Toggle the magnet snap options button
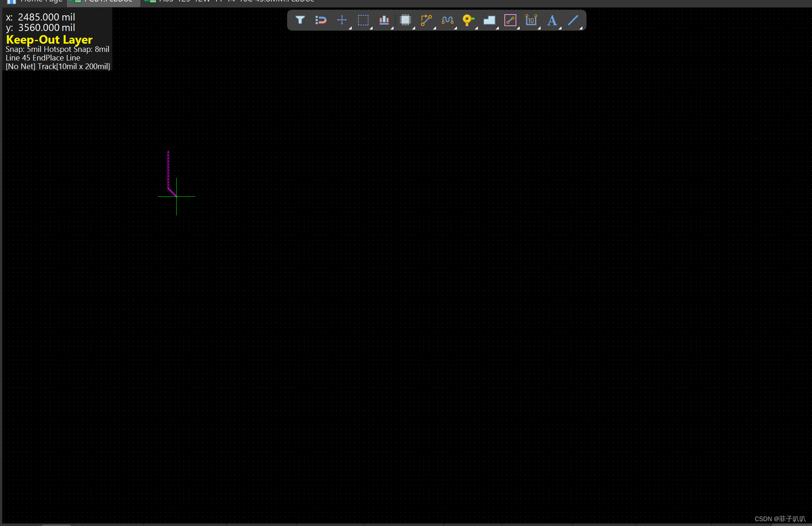 [321, 20]
